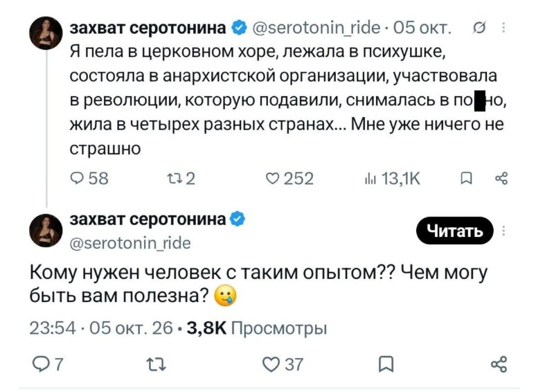Retweet the first post with 2 reposts

(180, 179)
